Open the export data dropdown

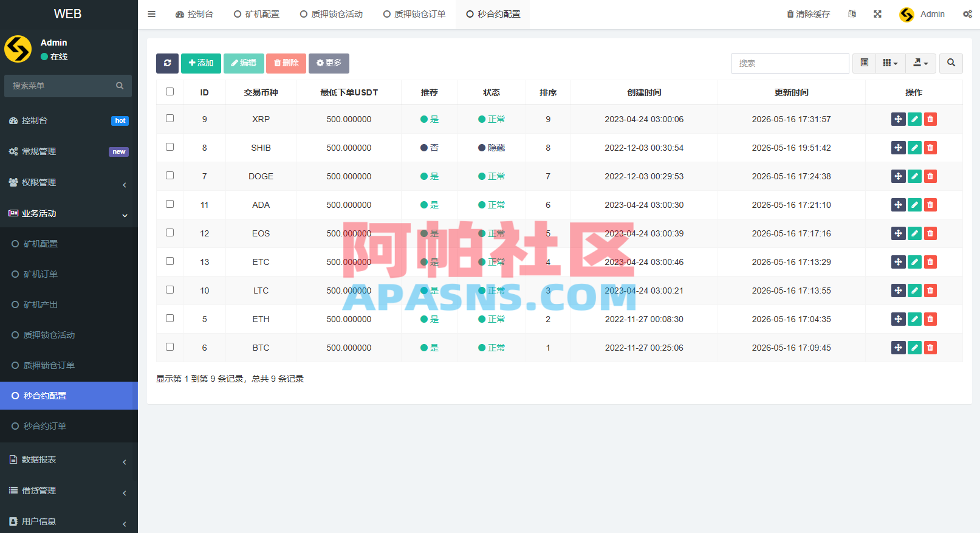point(920,63)
